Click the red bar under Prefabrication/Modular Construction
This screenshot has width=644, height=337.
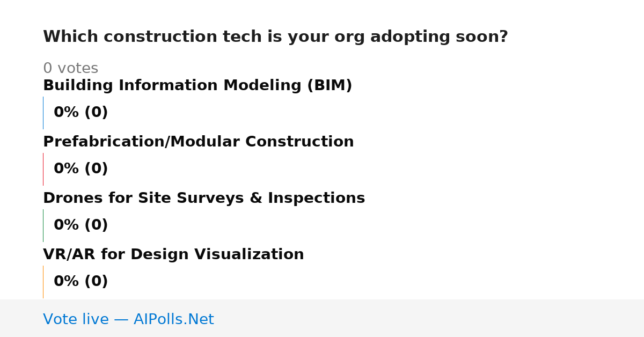click(x=43, y=169)
